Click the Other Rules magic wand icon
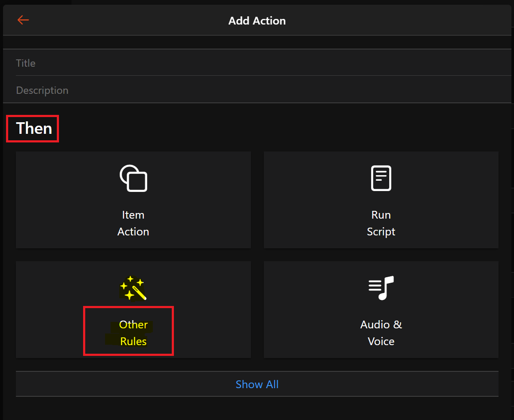This screenshot has width=514, height=420. (133, 288)
